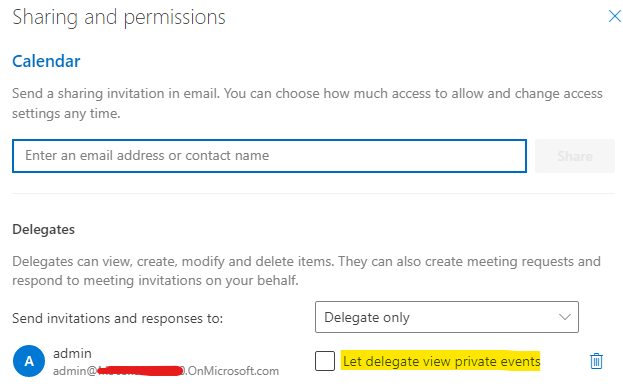Viewport: 623px width, 392px height.
Task: Click the admin avatar circle
Action: 29,361
